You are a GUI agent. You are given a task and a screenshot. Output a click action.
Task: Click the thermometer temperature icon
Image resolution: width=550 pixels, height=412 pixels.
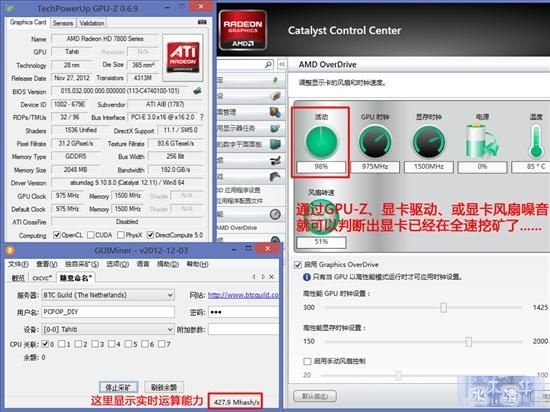coord(536,142)
